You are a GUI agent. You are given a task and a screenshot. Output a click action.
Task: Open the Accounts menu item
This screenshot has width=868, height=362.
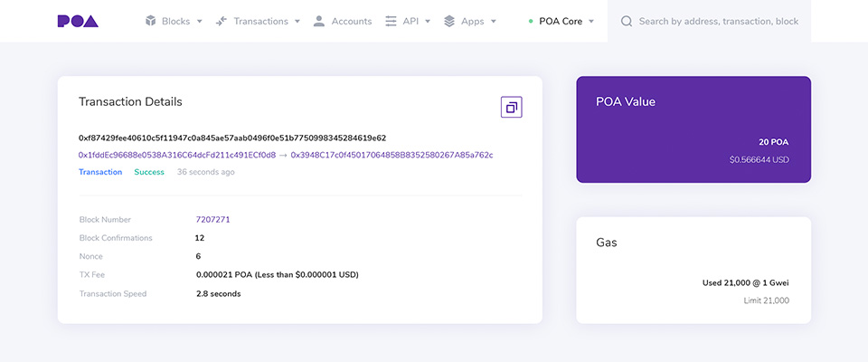tap(343, 21)
